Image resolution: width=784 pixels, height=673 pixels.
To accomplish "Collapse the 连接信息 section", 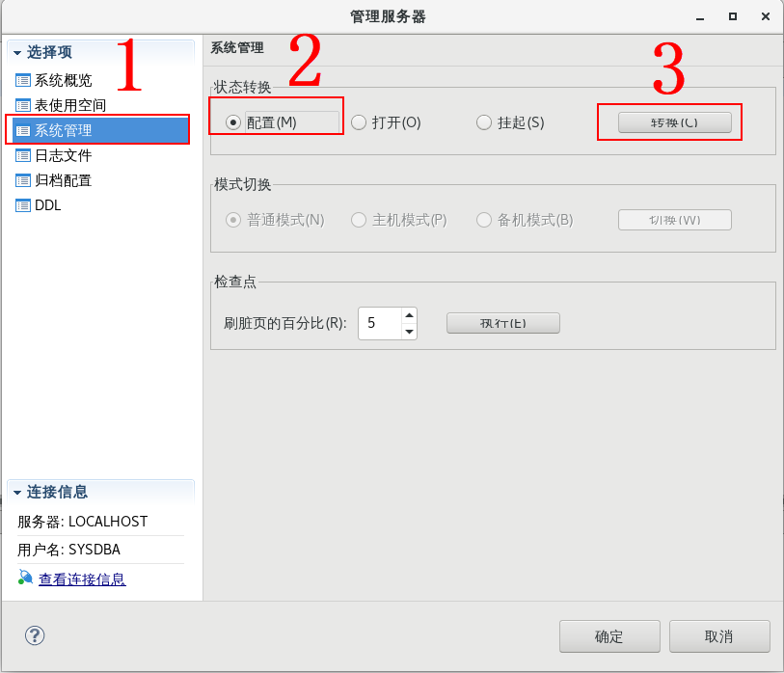I will pyautogui.click(x=17, y=493).
